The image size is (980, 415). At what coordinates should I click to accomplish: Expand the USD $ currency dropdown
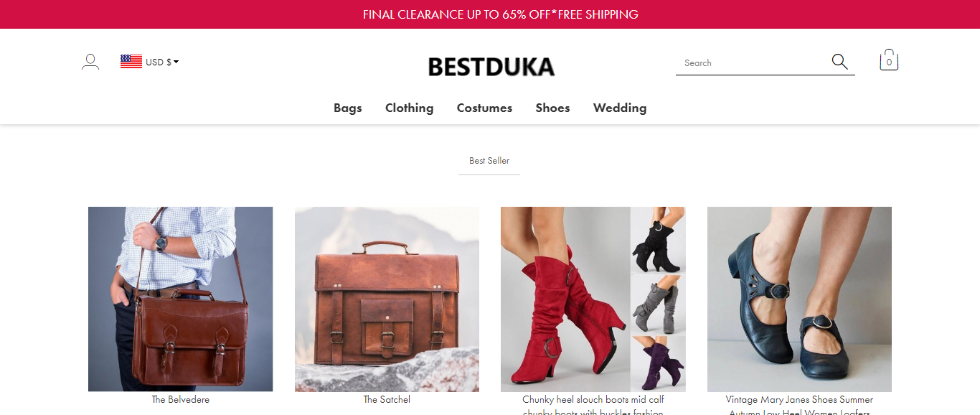[x=162, y=62]
